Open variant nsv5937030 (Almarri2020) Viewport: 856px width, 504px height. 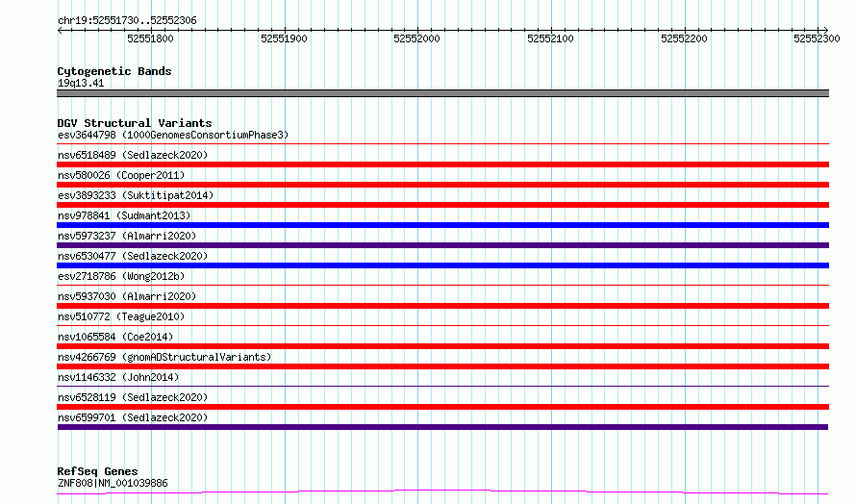click(127, 296)
